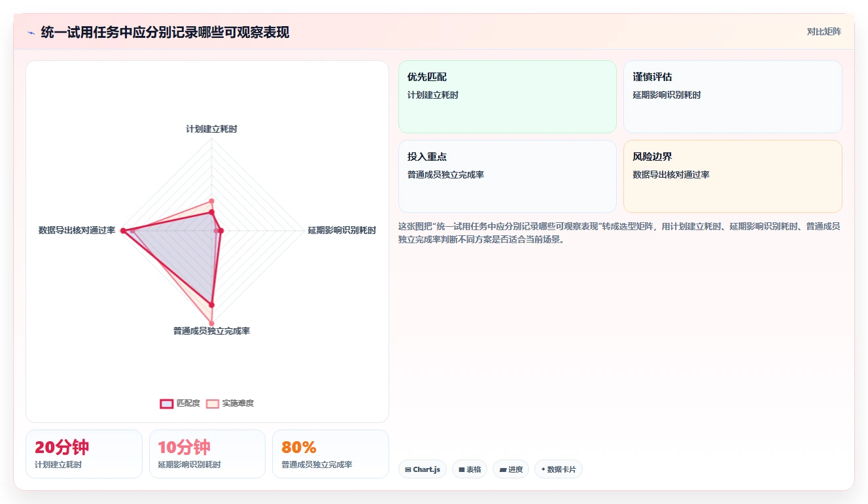Click the 普通成员独立完成率 radar axis label

211,331
